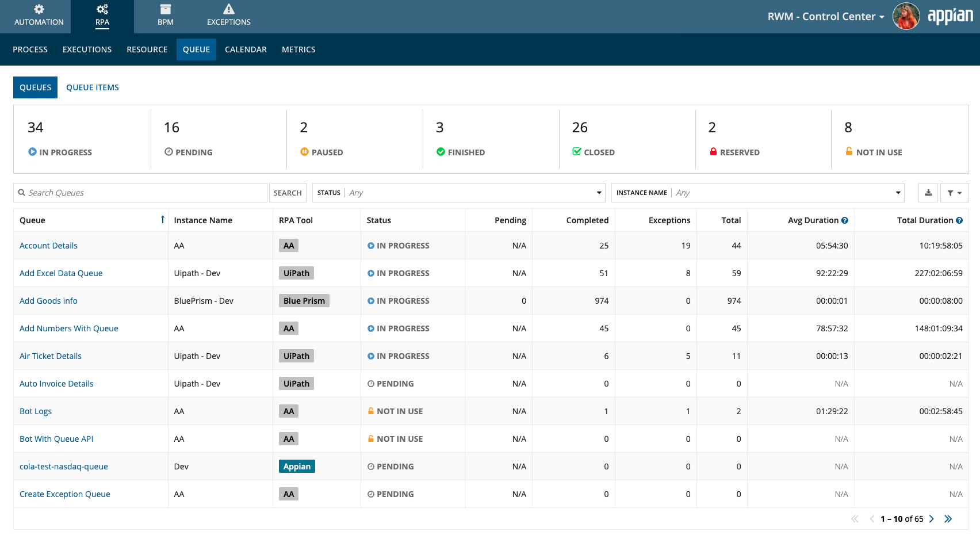Open the Bot With Queue API link
This screenshot has width=980, height=535.
tap(56, 439)
